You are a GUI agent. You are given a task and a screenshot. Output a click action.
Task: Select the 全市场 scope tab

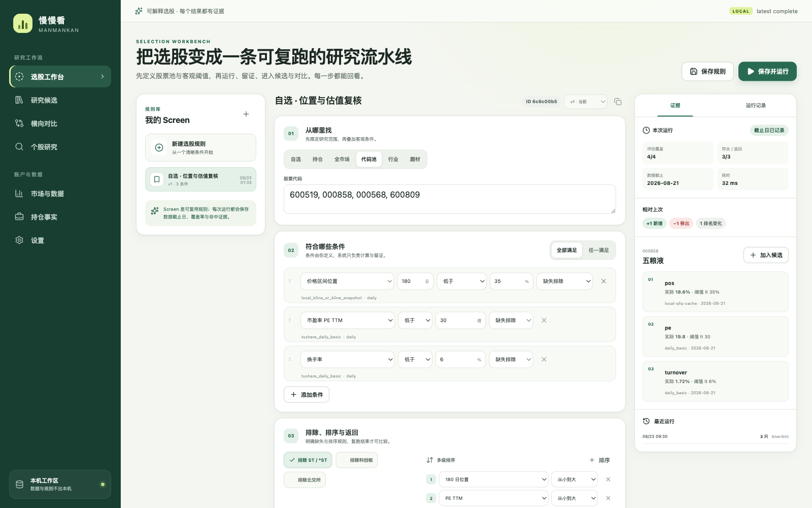click(x=342, y=160)
